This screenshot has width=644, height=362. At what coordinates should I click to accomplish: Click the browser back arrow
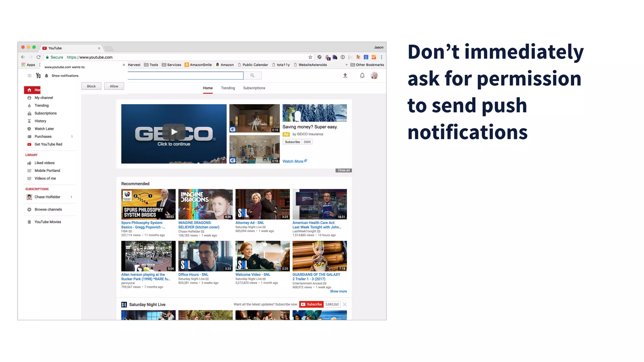pyautogui.click(x=23, y=57)
